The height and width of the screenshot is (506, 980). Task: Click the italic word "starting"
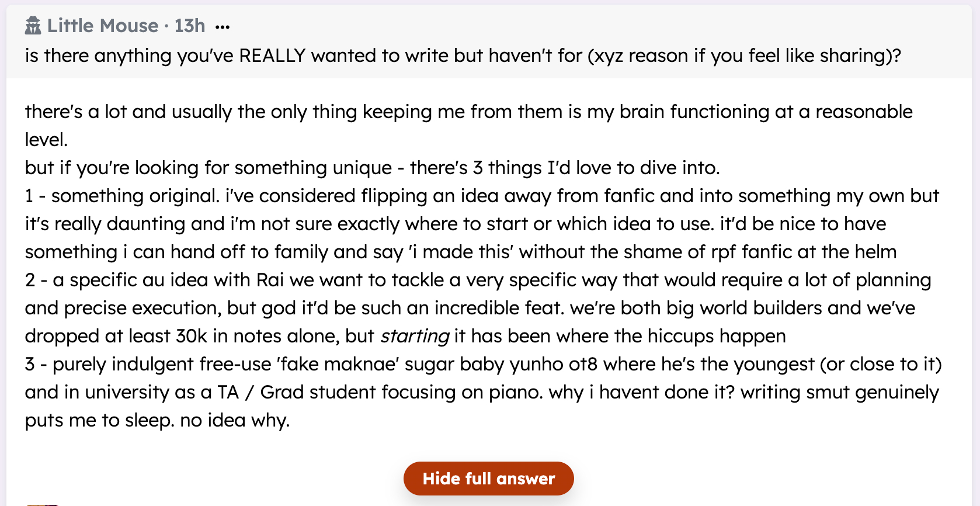[x=415, y=336]
